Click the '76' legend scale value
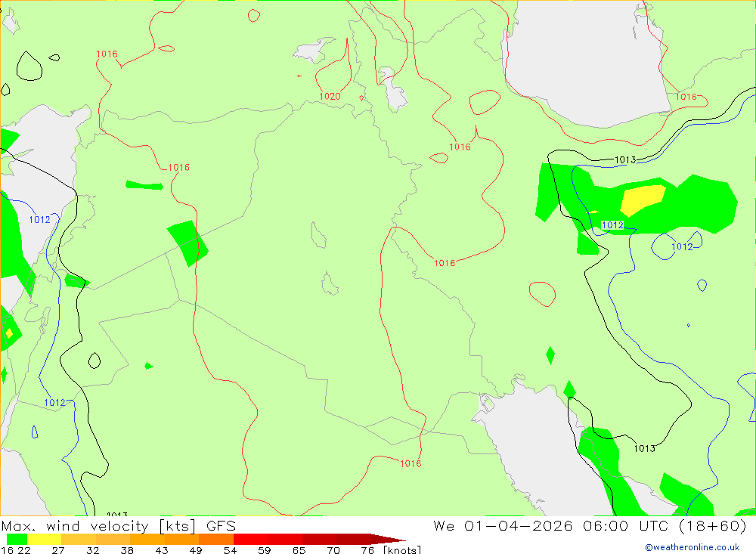This screenshot has width=756, height=554. click(367, 549)
